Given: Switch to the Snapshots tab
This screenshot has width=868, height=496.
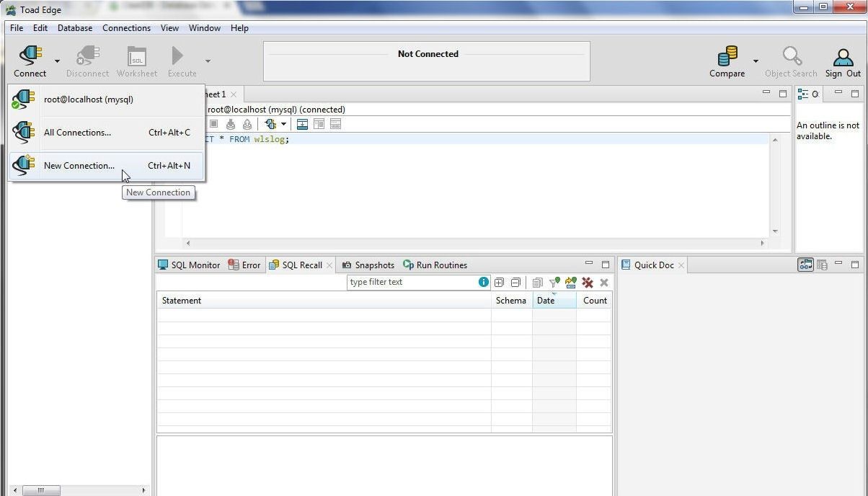Looking at the screenshot, I should [368, 265].
